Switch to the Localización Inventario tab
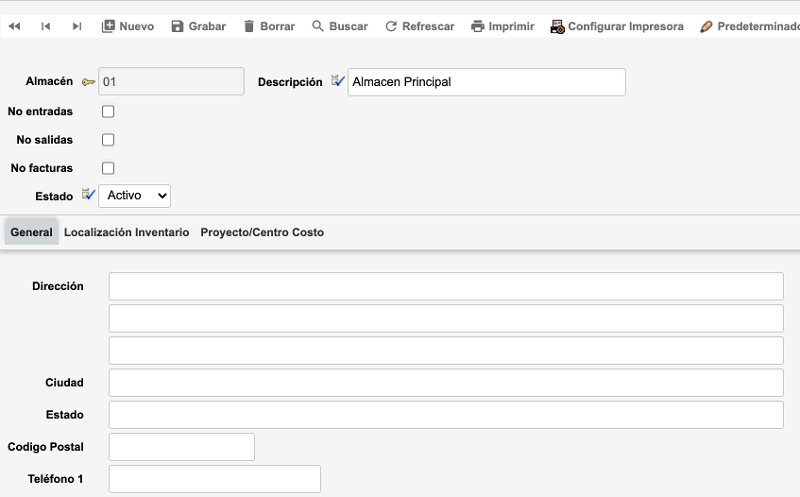Image resolution: width=800 pixels, height=497 pixels. point(126,232)
